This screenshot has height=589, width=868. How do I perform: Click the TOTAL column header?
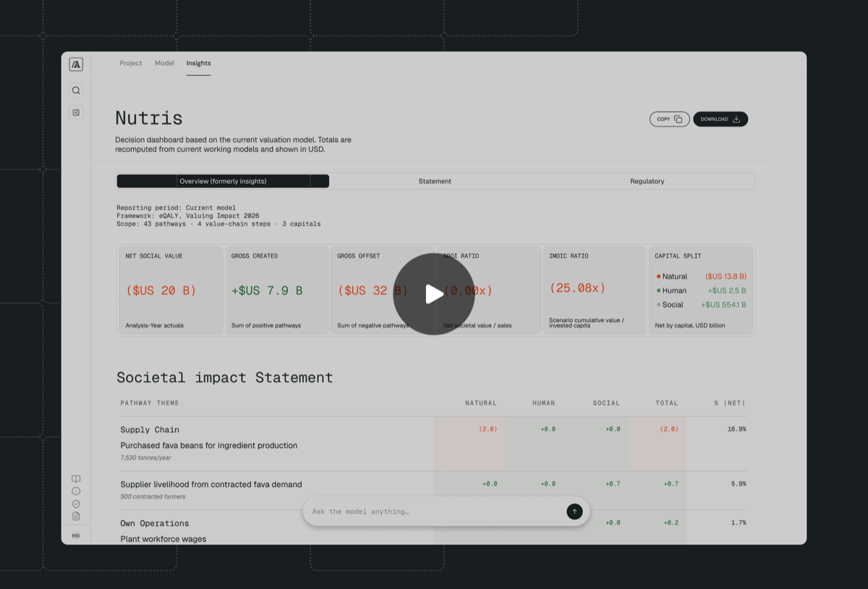(667, 403)
